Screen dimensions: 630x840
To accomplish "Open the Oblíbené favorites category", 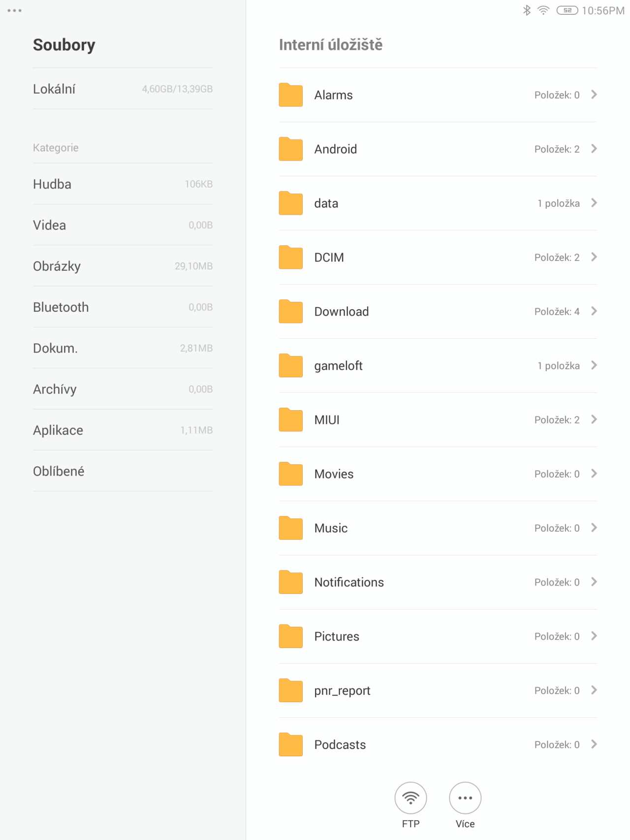I will pyautogui.click(x=123, y=471).
